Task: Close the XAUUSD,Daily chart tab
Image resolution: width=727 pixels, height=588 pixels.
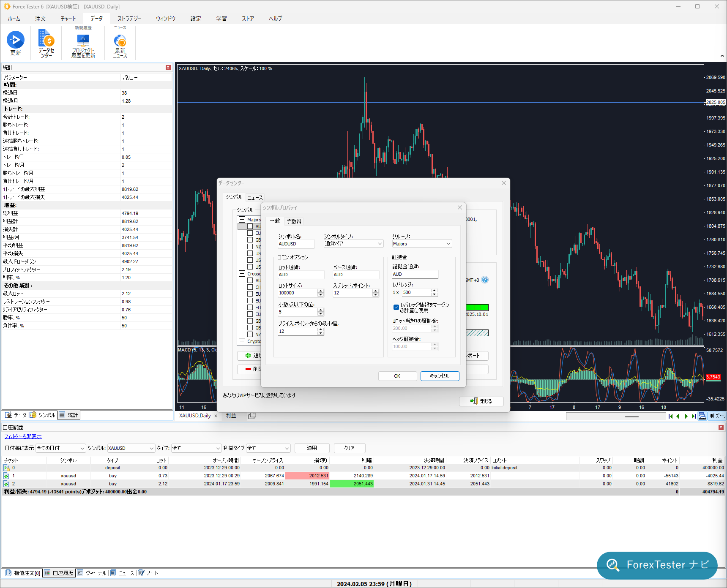Action: (216, 416)
